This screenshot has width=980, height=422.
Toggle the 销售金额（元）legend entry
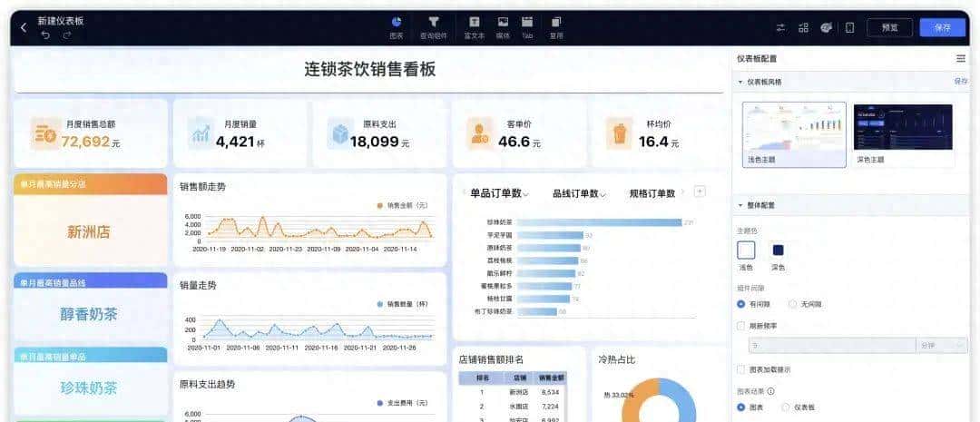402,205
